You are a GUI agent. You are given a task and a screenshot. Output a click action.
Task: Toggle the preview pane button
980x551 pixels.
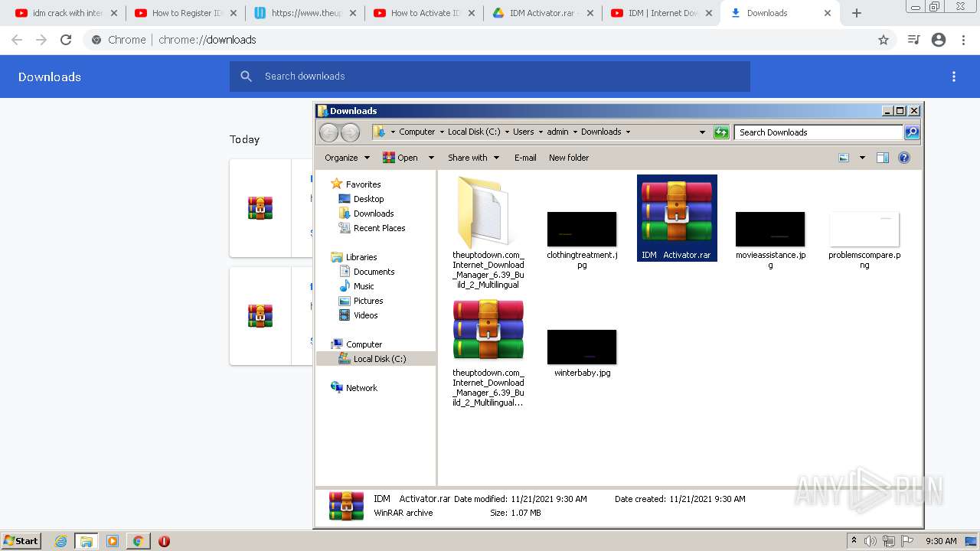pos(883,158)
